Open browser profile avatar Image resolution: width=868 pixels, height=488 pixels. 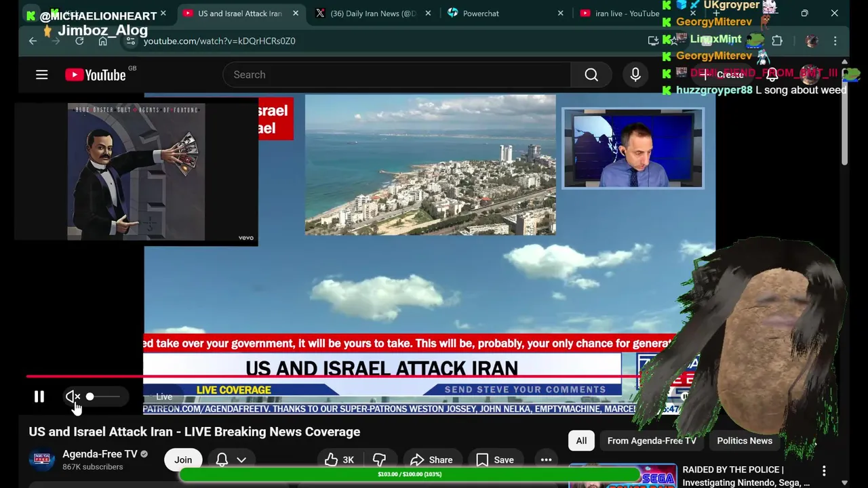(x=812, y=41)
